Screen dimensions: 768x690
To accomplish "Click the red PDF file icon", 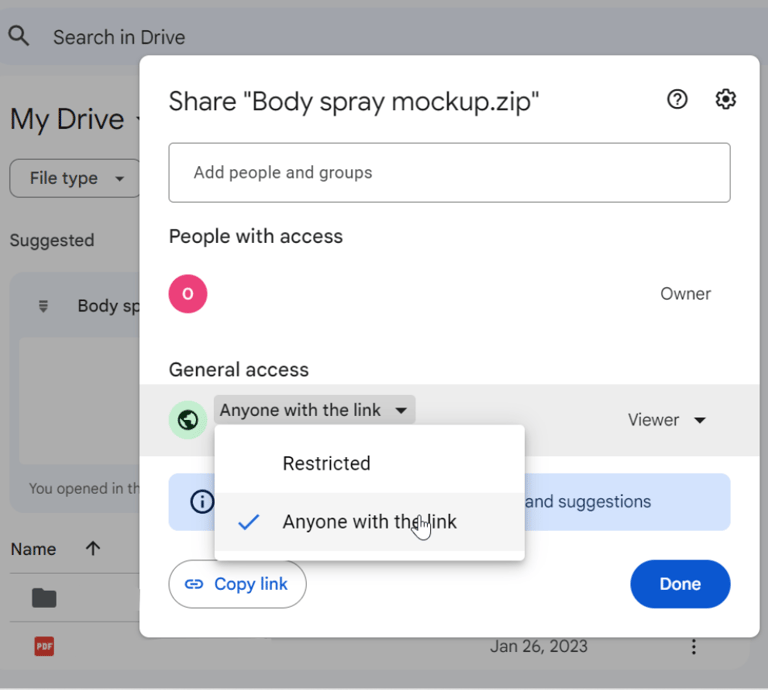I will tap(44, 646).
